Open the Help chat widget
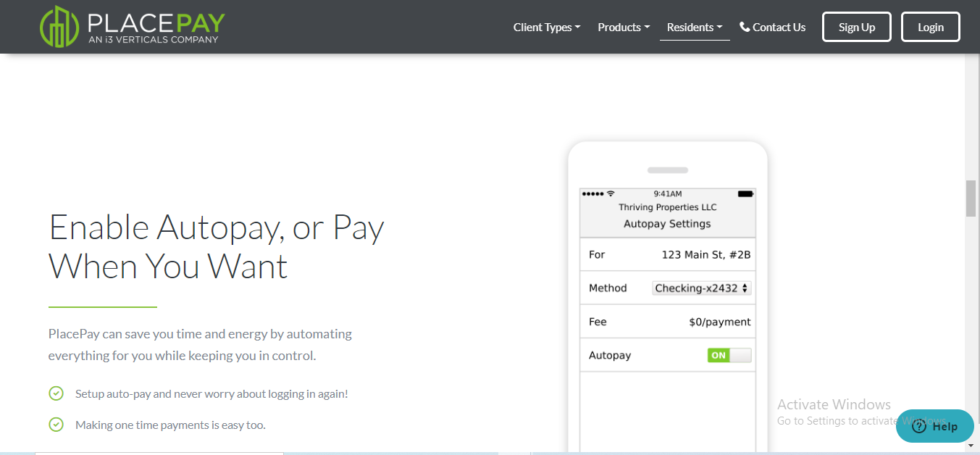The height and width of the screenshot is (455, 980). click(934, 426)
